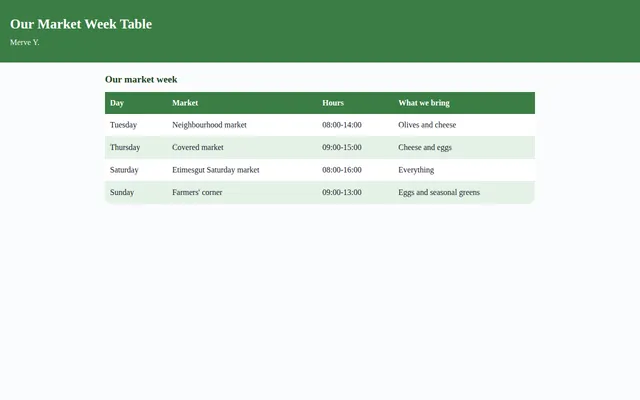Select the 'Etimesgut Saturday market' cell

(x=242, y=170)
